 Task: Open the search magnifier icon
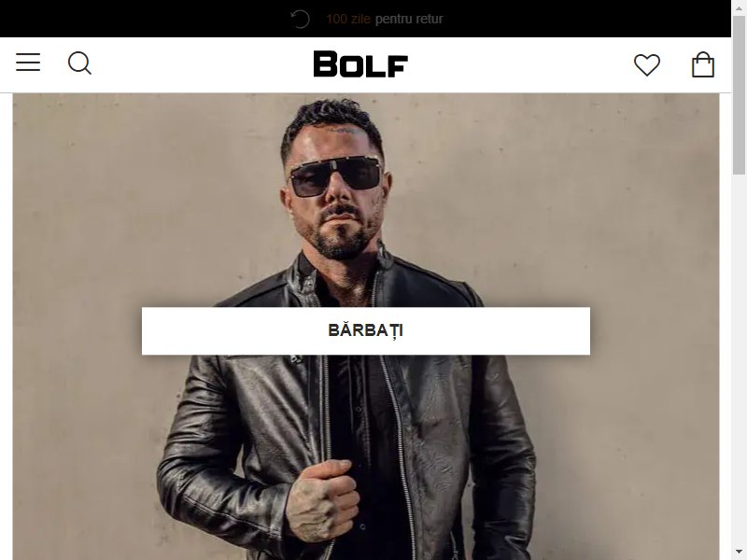point(79,63)
